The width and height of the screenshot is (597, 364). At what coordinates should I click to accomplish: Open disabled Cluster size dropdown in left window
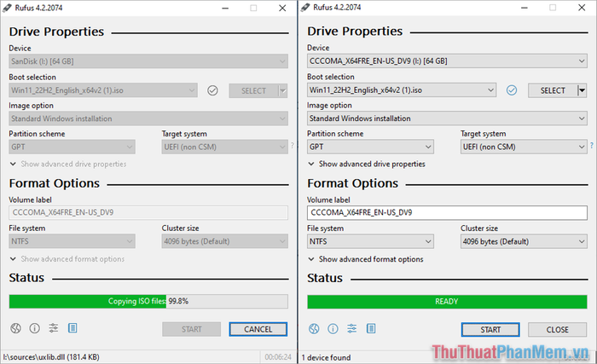click(x=224, y=241)
